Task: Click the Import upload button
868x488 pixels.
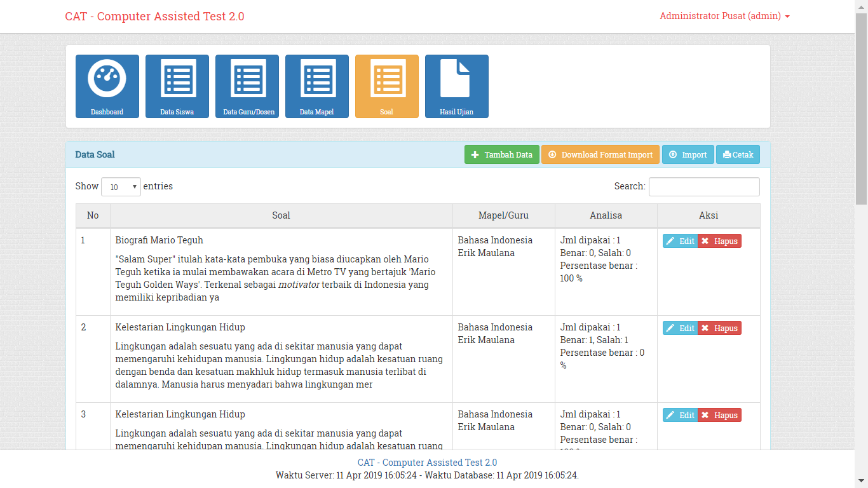Action: (x=688, y=155)
